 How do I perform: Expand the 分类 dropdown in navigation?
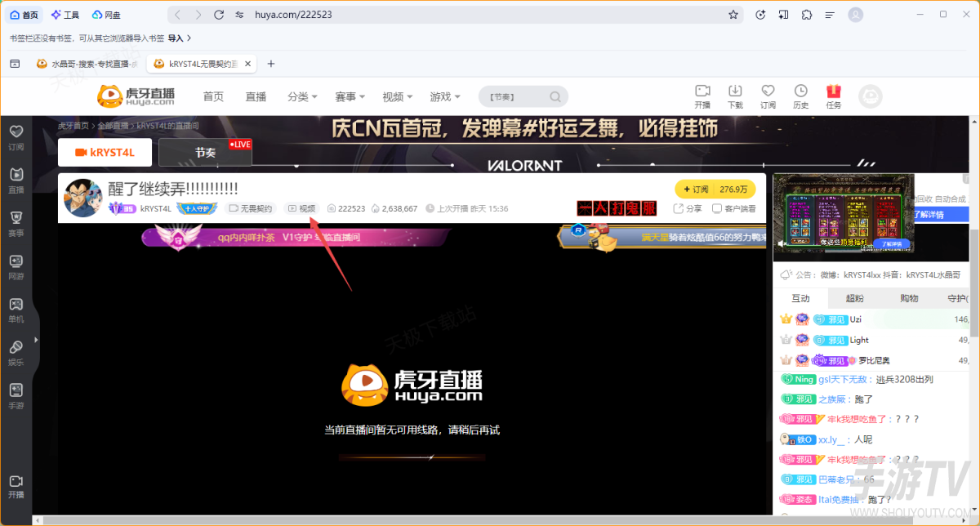coord(303,96)
